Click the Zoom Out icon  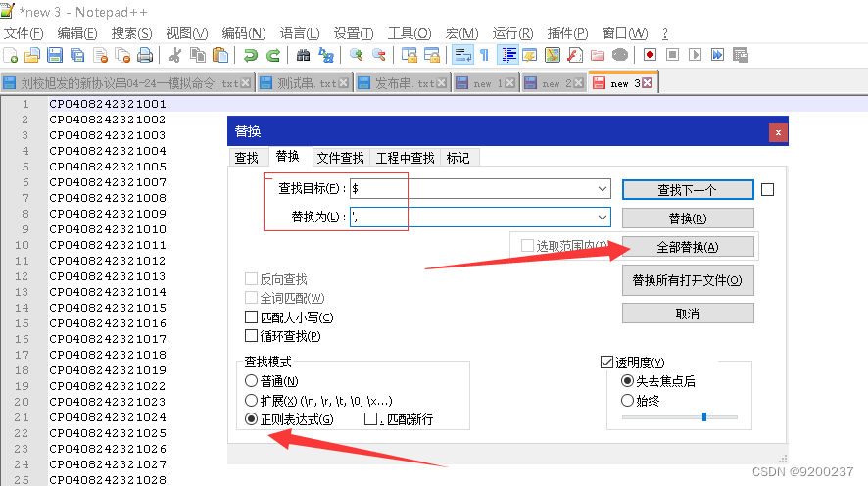click(378, 55)
